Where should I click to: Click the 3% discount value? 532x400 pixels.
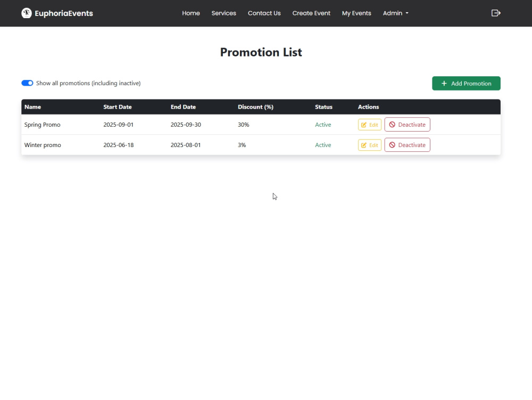tap(242, 145)
